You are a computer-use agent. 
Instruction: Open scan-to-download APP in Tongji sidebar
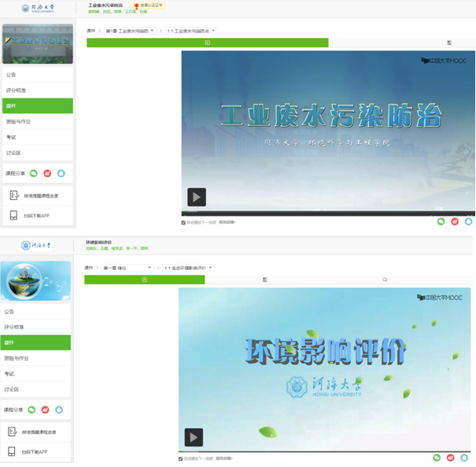coord(38,216)
